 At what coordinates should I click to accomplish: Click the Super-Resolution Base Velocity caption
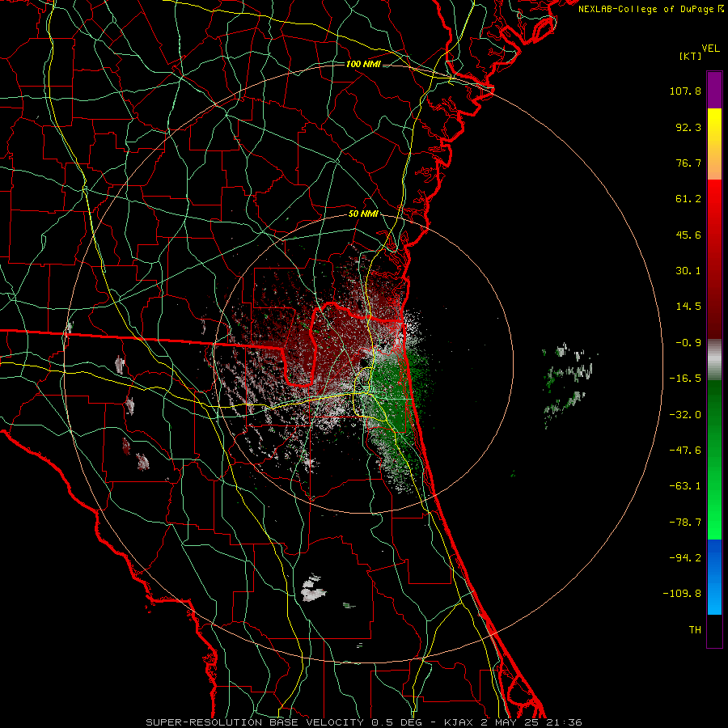coord(363,722)
